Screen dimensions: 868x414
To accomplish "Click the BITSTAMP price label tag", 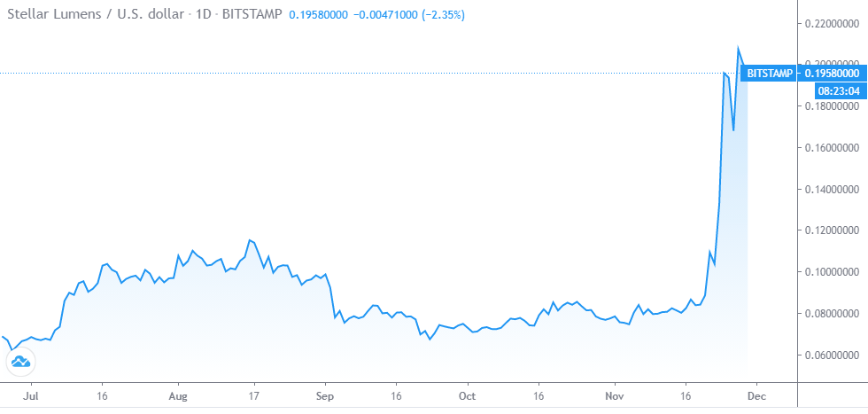I will click(x=770, y=74).
